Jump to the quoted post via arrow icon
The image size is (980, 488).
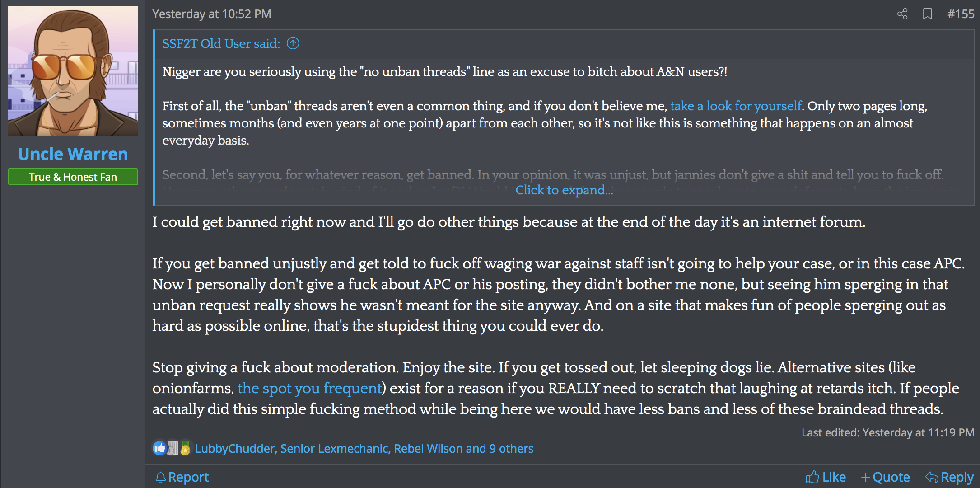293,43
